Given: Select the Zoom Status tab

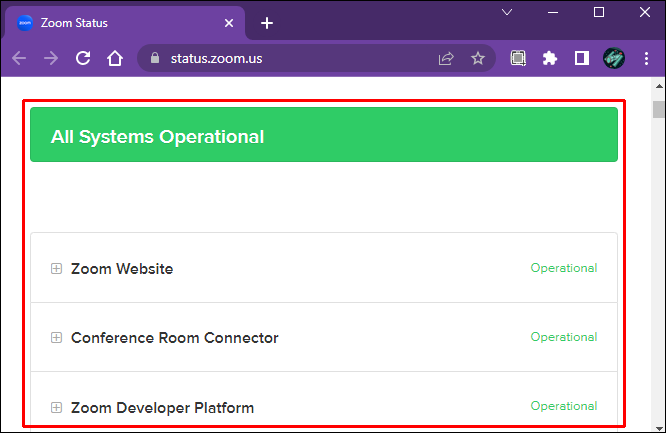Looking at the screenshot, I should (x=110, y=22).
